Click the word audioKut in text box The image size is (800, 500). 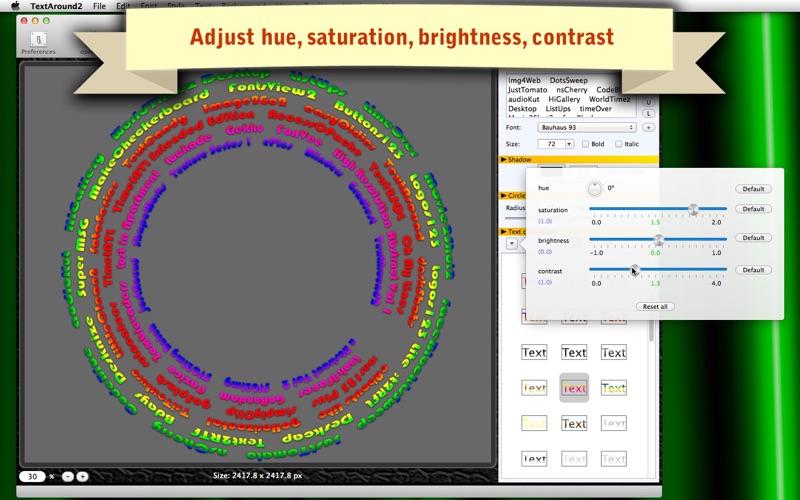pos(523,99)
